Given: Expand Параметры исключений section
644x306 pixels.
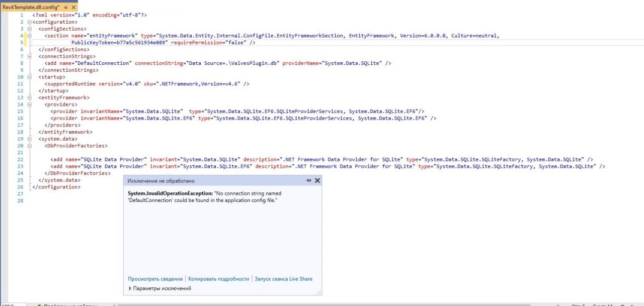Looking at the screenshot, I should [160, 288].
